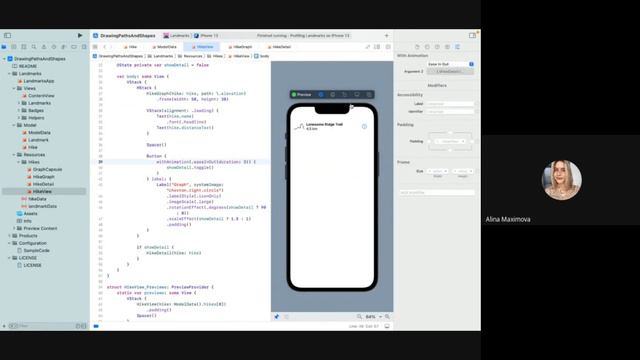Enable code review mode in editor bar
The height and width of the screenshot is (360, 640).
click(367, 47)
